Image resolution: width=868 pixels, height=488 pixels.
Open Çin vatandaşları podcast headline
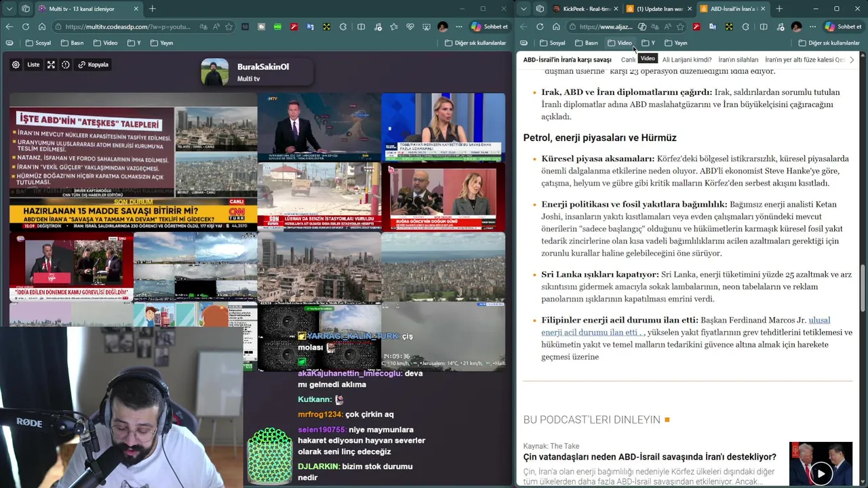(650, 457)
